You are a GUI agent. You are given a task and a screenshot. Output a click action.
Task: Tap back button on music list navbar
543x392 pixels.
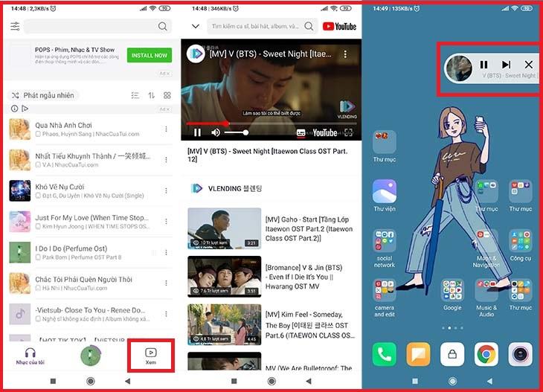(x=127, y=382)
